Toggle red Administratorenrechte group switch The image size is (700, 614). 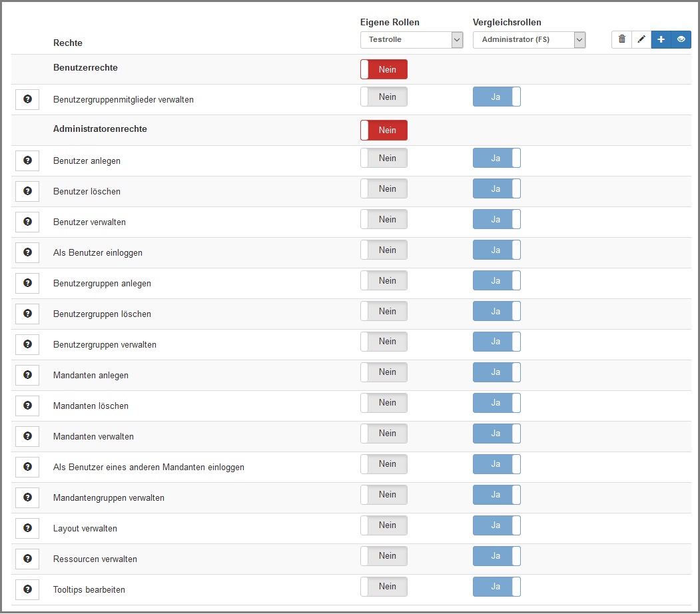[x=384, y=131]
